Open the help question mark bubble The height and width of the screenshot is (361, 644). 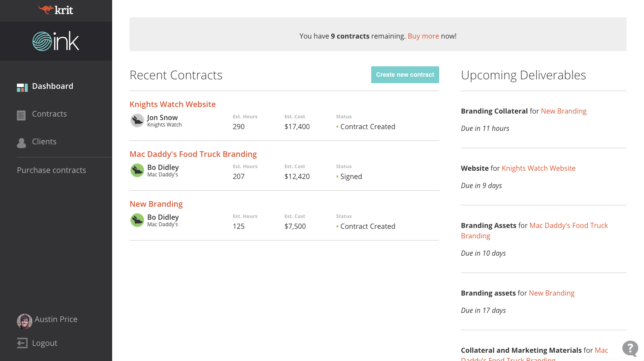point(630,348)
